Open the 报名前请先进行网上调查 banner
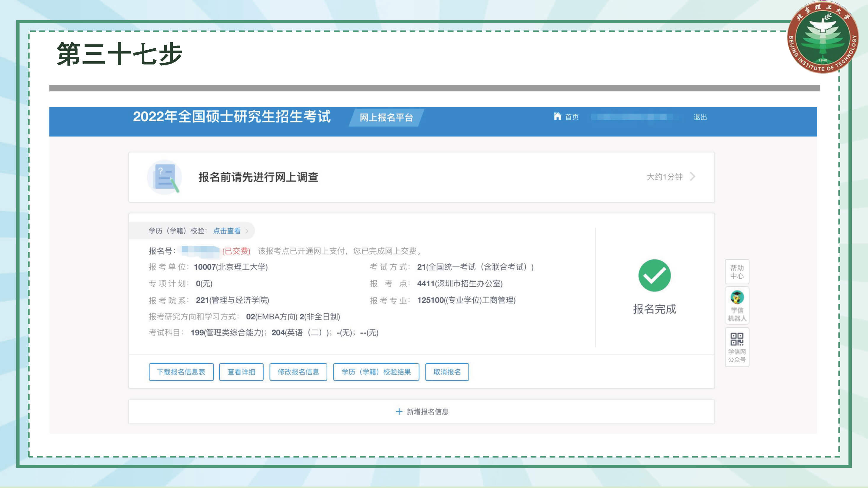 tap(258, 177)
